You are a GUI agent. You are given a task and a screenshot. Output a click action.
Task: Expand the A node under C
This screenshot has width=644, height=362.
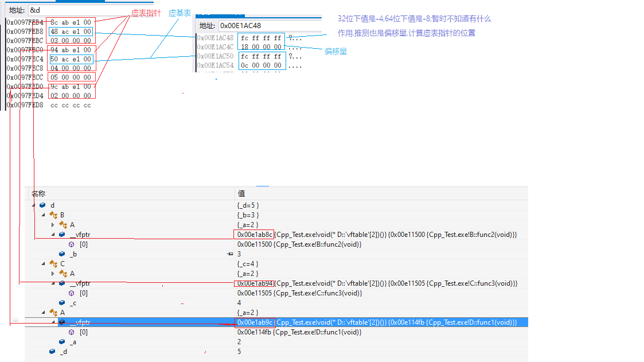pos(53,274)
